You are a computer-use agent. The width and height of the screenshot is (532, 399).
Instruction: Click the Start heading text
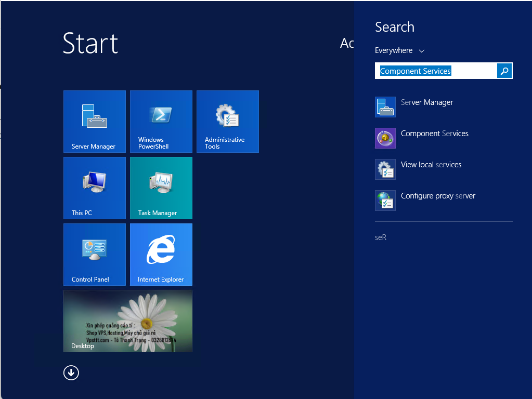click(x=90, y=44)
